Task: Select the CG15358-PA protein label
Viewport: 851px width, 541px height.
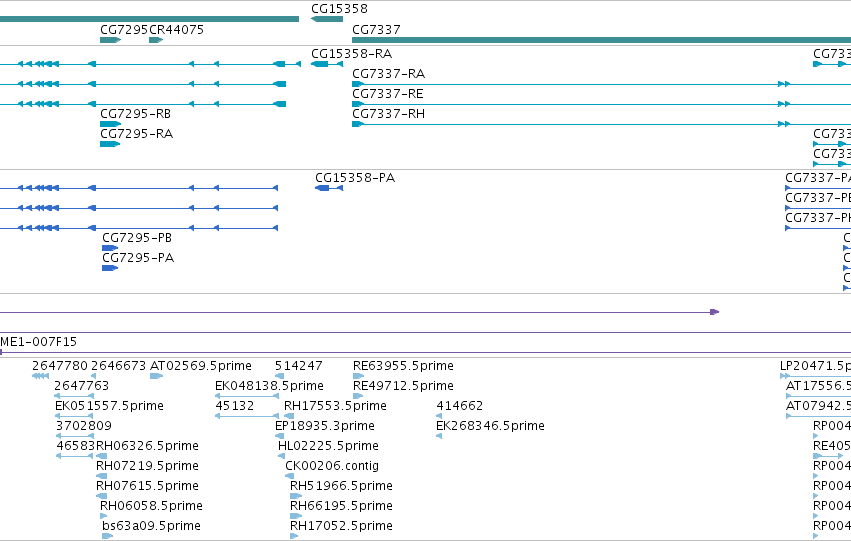Action: click(355, 178)
